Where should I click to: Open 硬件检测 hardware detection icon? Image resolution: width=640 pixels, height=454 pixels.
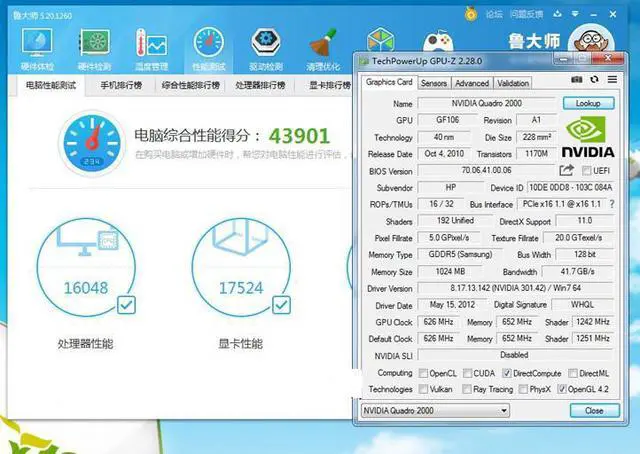[x=94, y=44]
